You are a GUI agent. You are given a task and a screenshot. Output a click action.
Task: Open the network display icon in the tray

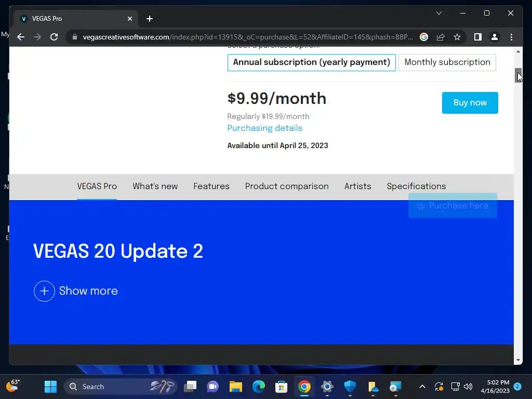click(x=455, y=387)
